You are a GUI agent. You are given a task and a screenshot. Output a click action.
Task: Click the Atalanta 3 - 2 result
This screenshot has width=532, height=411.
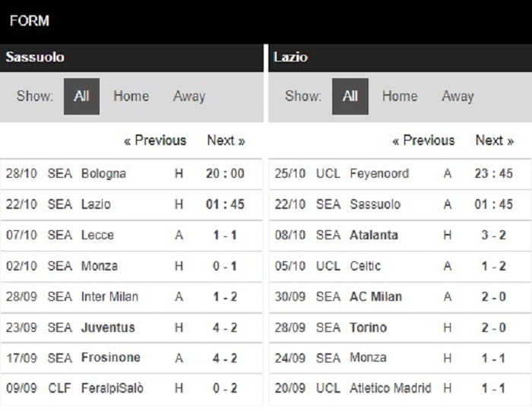[x=494, y=235]
